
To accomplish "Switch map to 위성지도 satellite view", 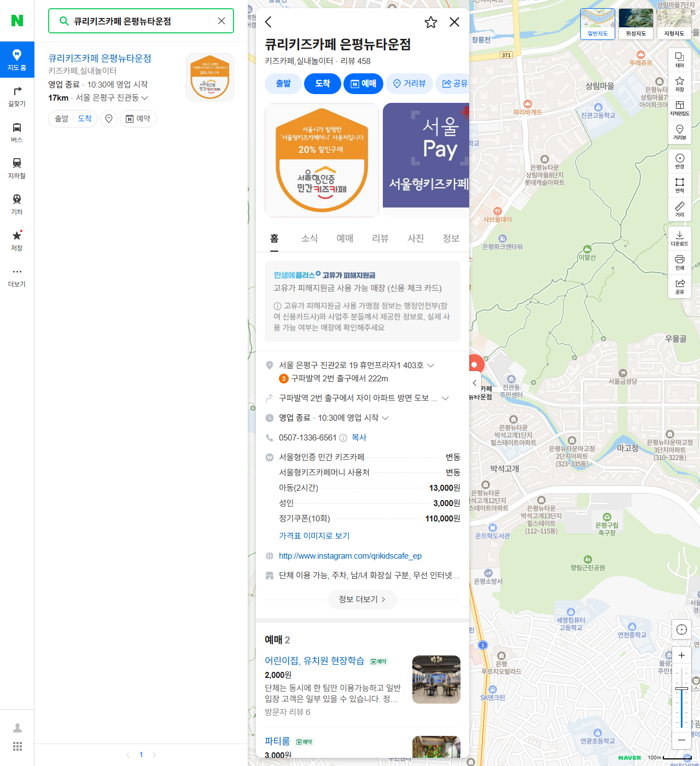I will pyautogui.click(x=636, y=24).
